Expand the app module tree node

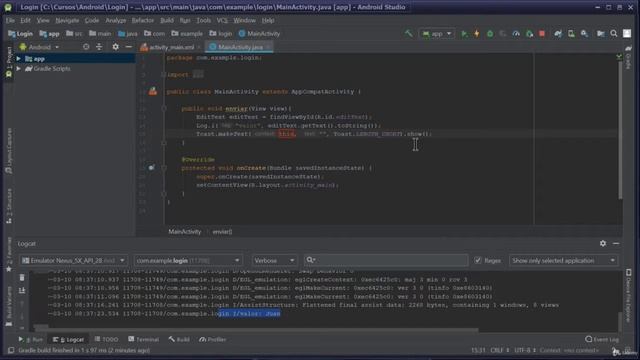(x=18, y=59)
